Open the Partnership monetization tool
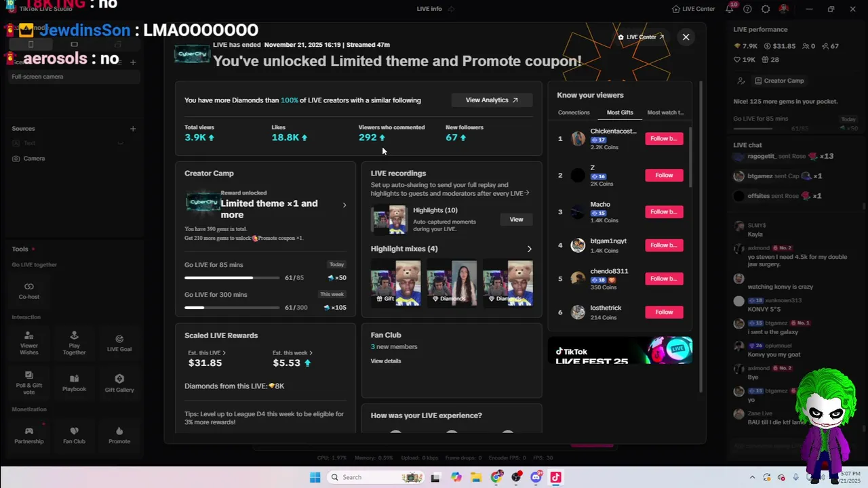Screen dimensions: 868x488 coord(29,435)
